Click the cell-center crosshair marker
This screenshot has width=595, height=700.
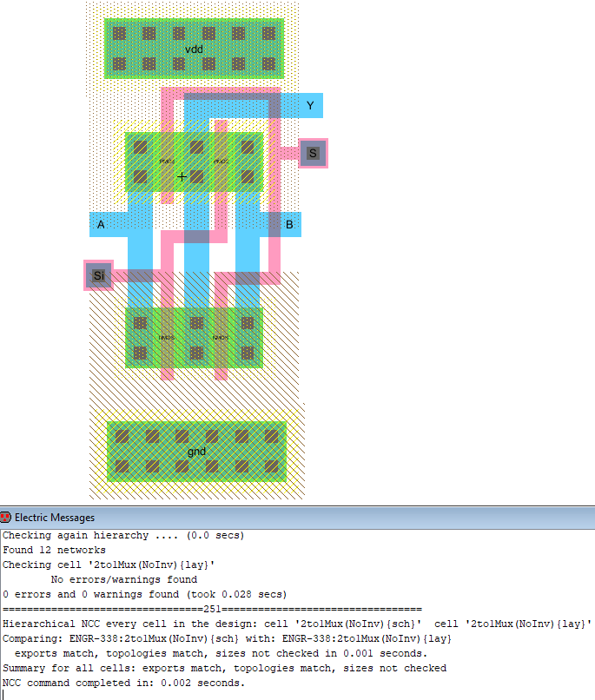point(182,177)
